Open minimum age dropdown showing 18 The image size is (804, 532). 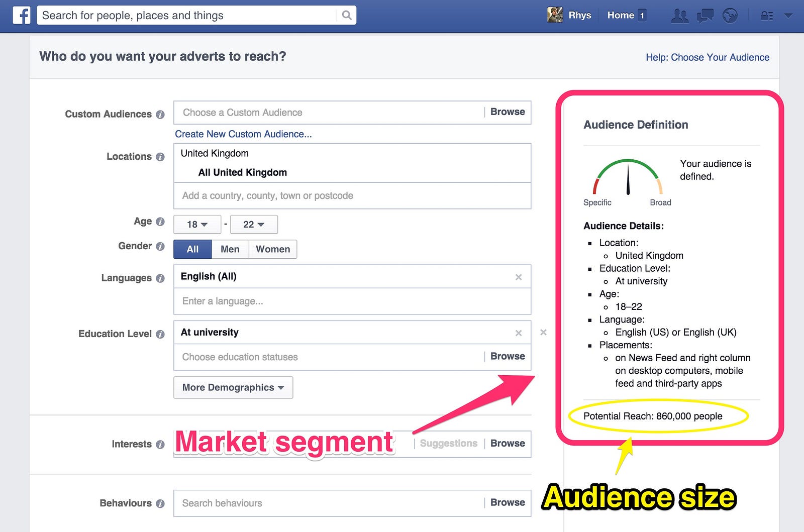tap(197, 225)
